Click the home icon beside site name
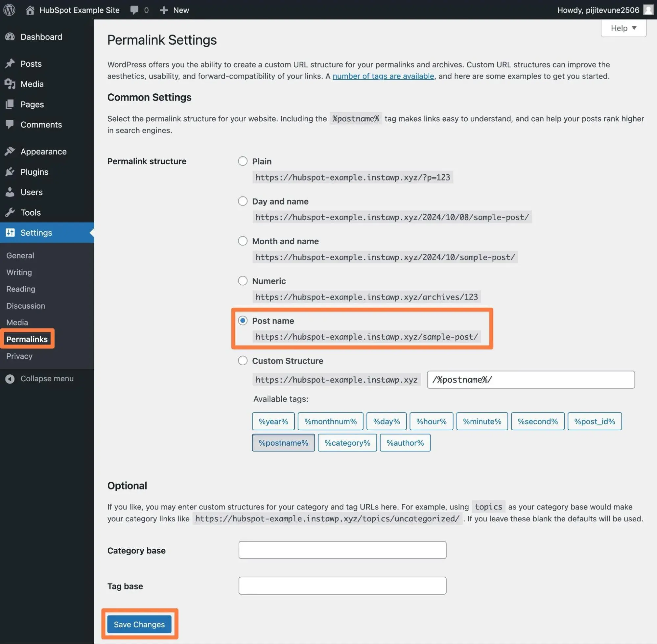 [x=30, y=10]
